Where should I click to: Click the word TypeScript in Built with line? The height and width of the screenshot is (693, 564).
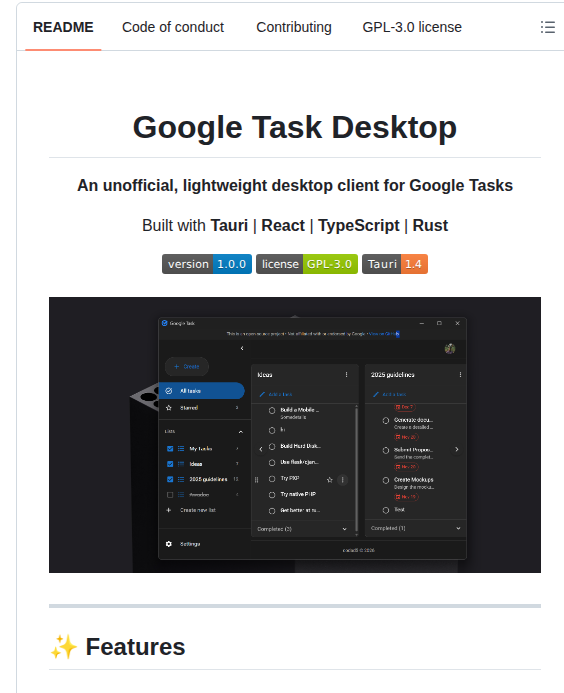(x=358, y=225)
